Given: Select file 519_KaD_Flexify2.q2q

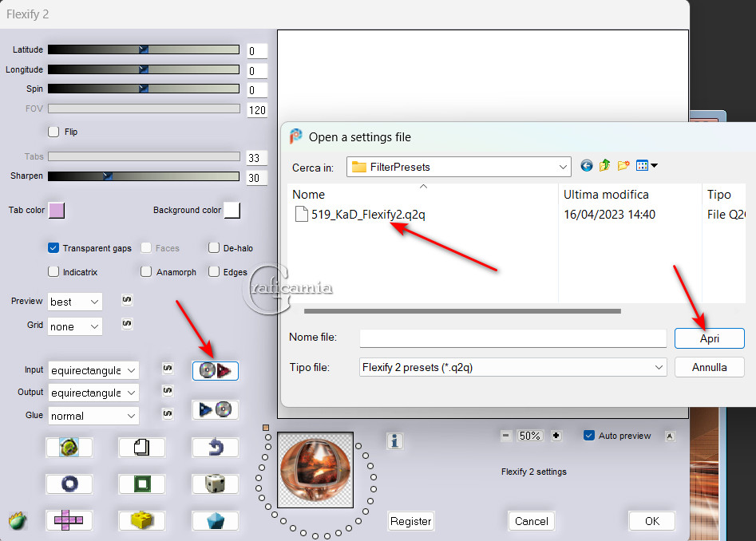Looking at the screenshot, I should 360,215.
